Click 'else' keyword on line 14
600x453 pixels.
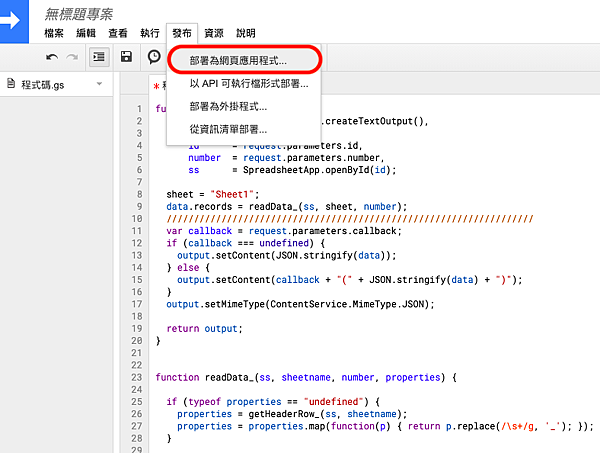coord(188,267)
